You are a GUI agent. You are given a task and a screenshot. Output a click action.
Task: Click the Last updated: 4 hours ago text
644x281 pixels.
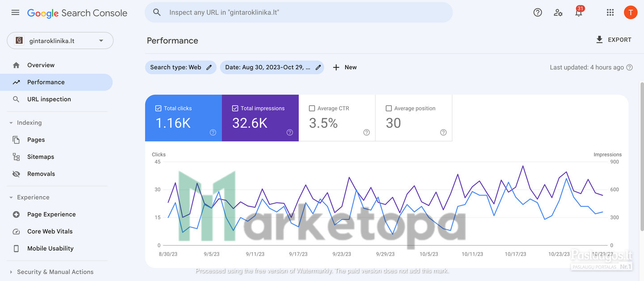click(x=587, y=67)
